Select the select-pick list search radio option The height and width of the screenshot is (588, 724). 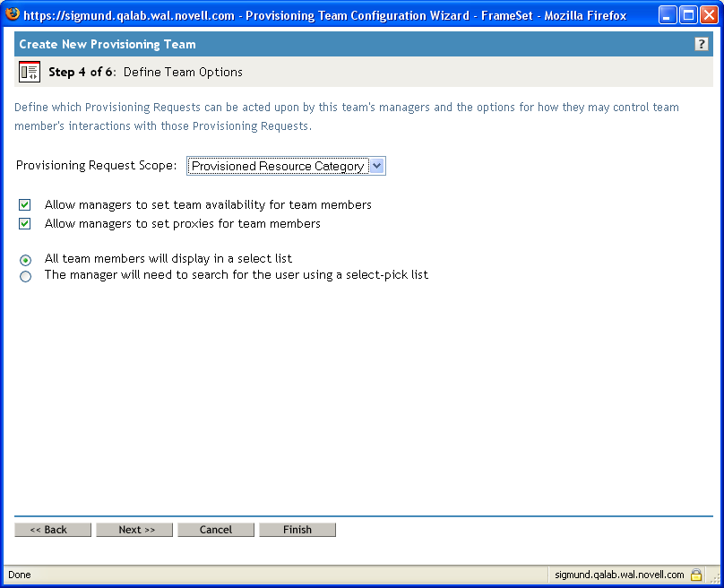point(25,276)
